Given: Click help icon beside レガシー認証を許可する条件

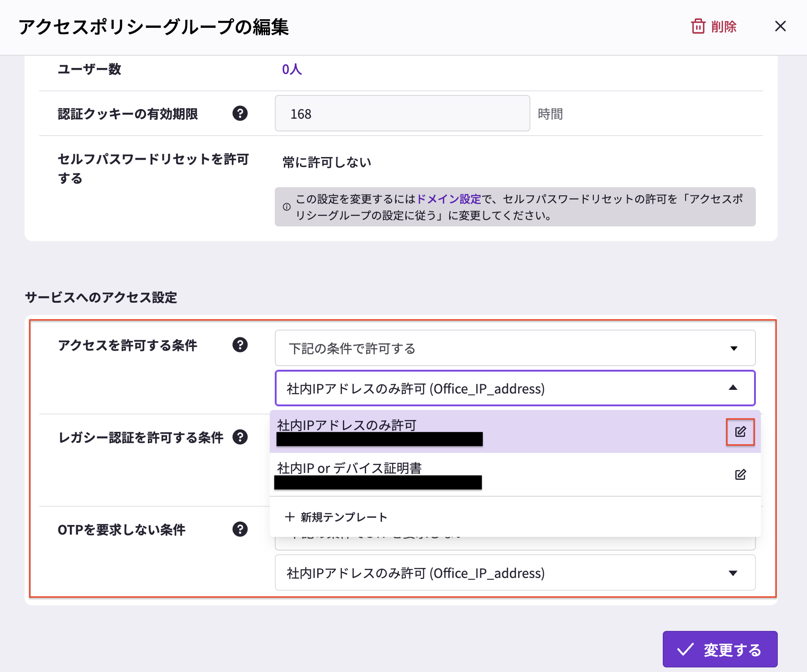Looking at the screenshot, I should coord(240,437).
